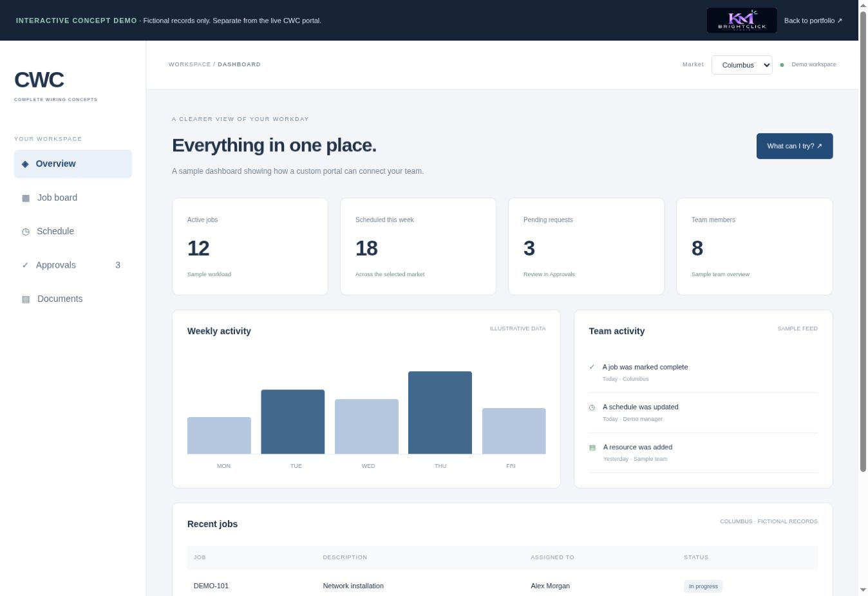Viewport: 868px width, 596px height.
Task: Click the Approvals checkmark icon in sidebar
Action: point(25,265)
